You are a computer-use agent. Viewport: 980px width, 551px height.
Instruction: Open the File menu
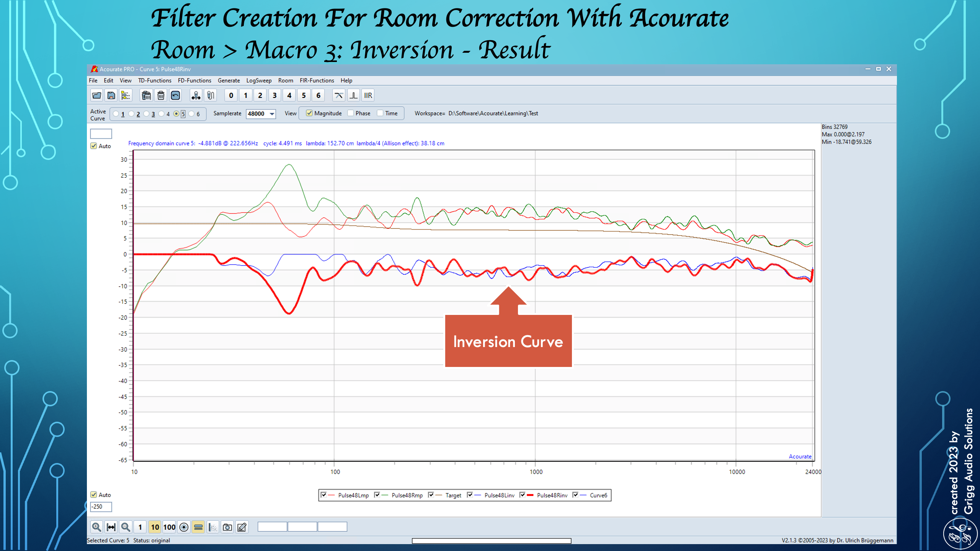tap(93, 80)
